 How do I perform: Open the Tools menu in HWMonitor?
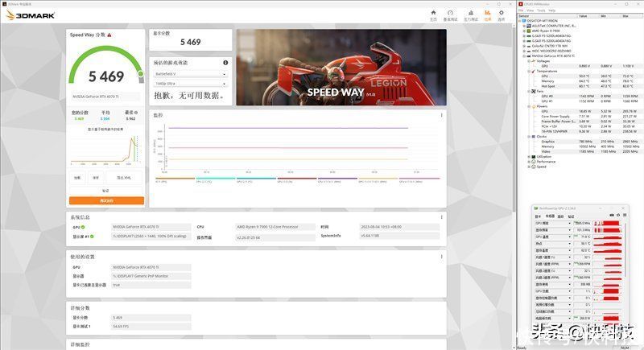click(541, 10)
